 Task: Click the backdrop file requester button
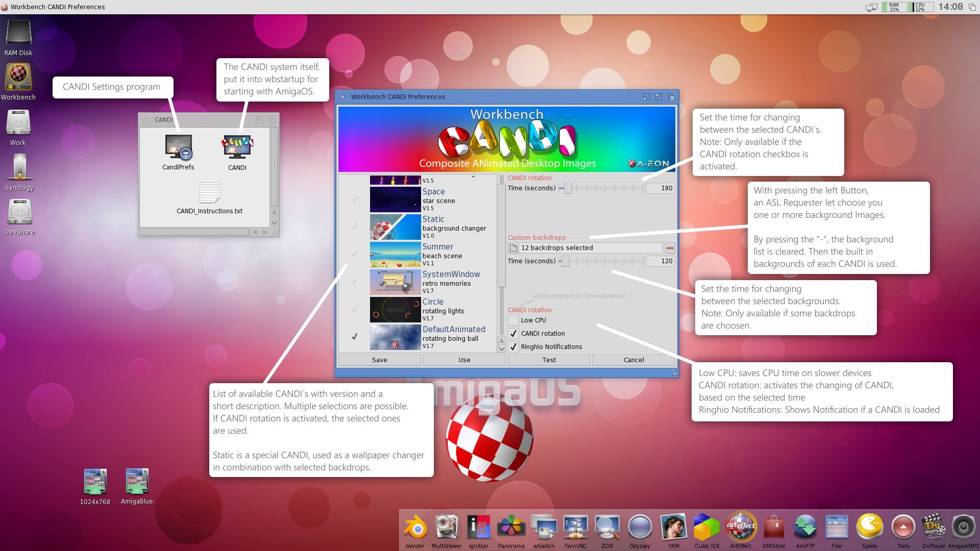click(x=513, y=248)
